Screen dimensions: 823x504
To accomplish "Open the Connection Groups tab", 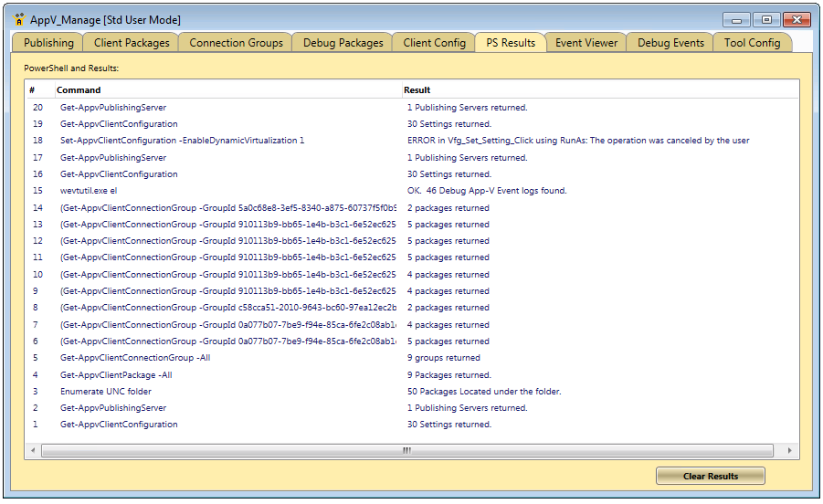I will (x=236, y=43).
